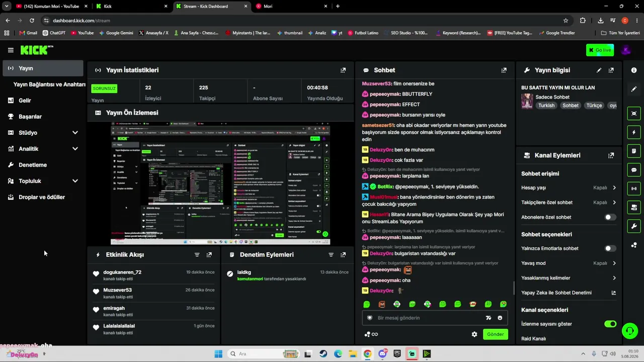644x362 pixels.
Task: Click the Go live button
Action: point(600,50)
